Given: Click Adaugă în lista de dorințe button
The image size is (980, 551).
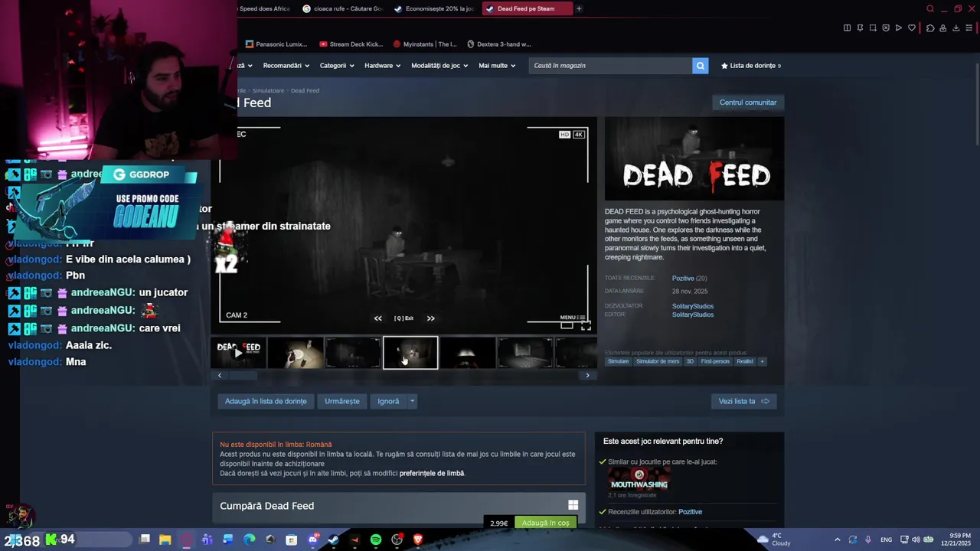Looking at the screenshot, I should [266, 401].
